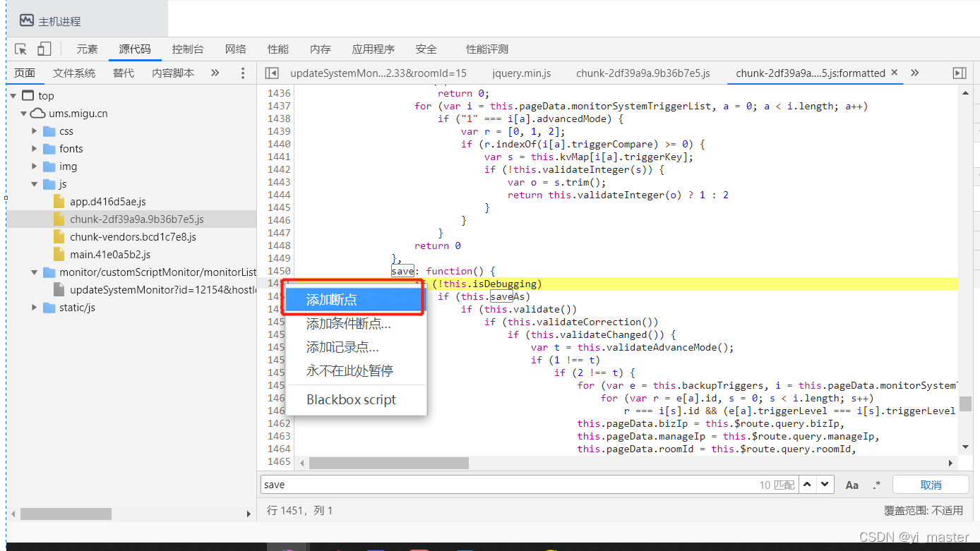Select the 替代 sidebar tab

124,73
